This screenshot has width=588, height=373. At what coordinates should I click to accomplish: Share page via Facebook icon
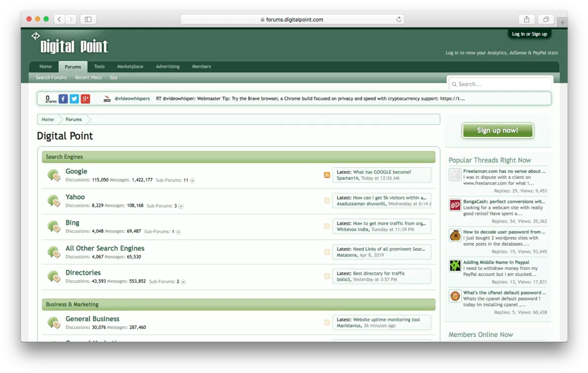coord(63,99)
